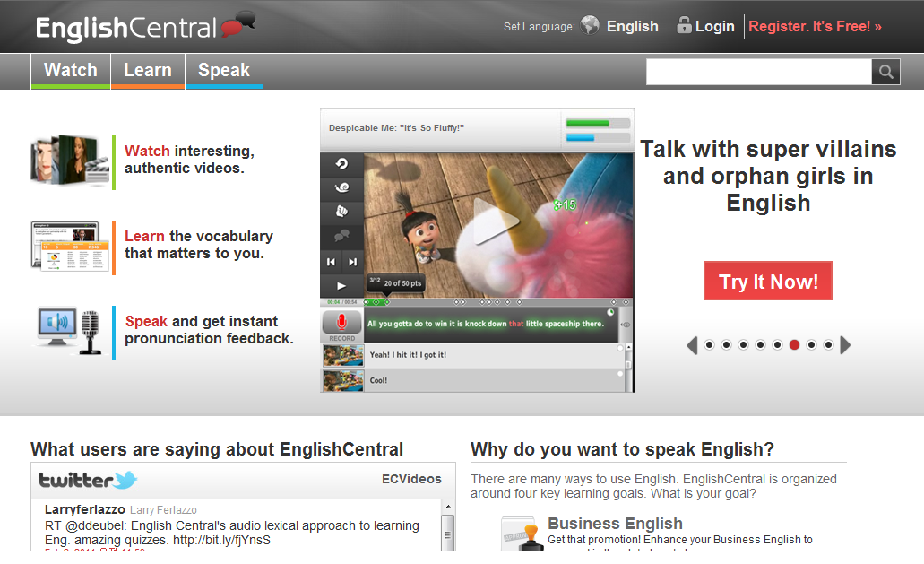
Task: Click thumbnail beside "Yeah! I hit it!"
Action: point(343,356)
